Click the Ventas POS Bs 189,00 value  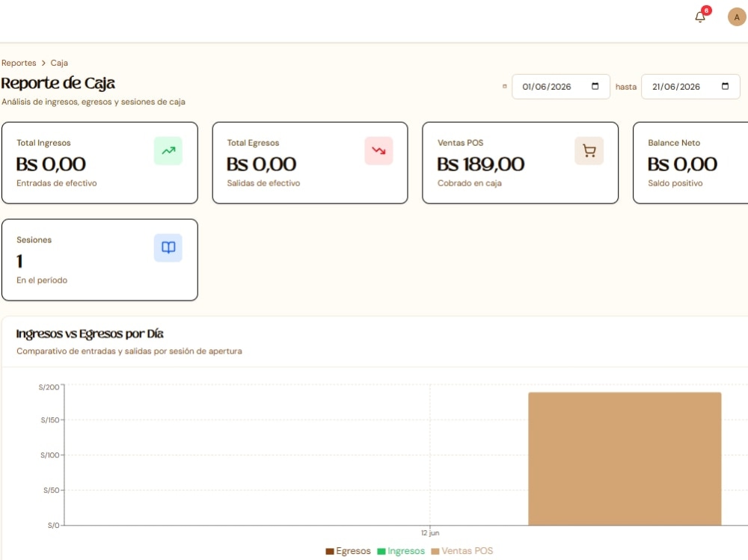(481, 164)
